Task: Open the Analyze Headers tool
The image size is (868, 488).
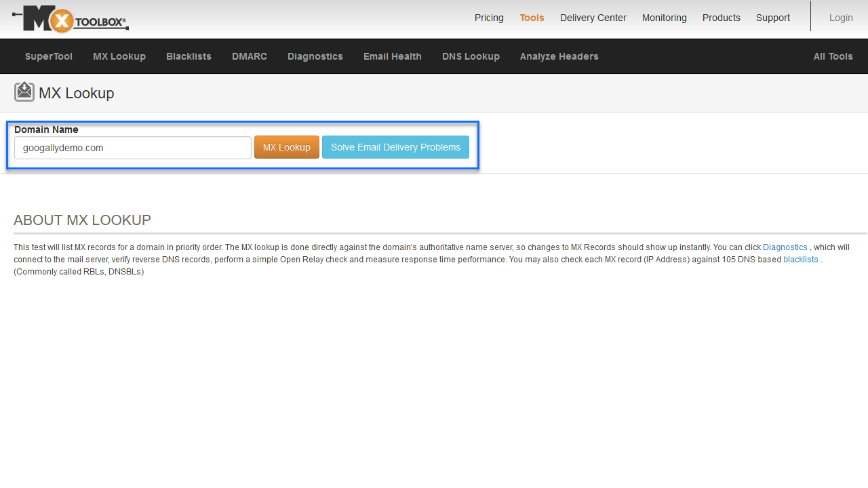Action: point(559,56)
